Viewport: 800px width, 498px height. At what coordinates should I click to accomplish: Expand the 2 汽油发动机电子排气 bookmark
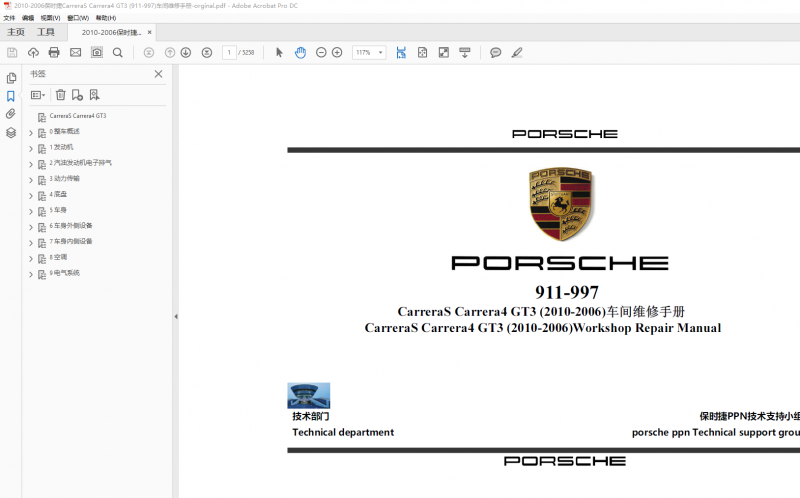31,165
